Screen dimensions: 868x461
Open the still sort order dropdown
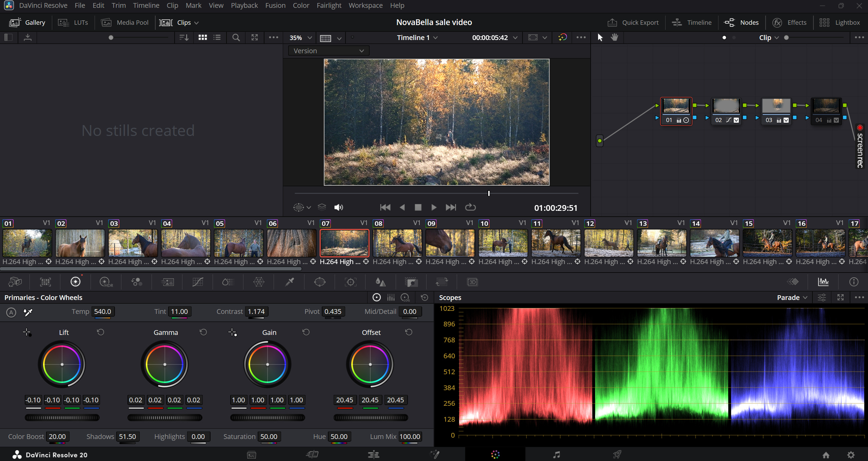(184, 38)
